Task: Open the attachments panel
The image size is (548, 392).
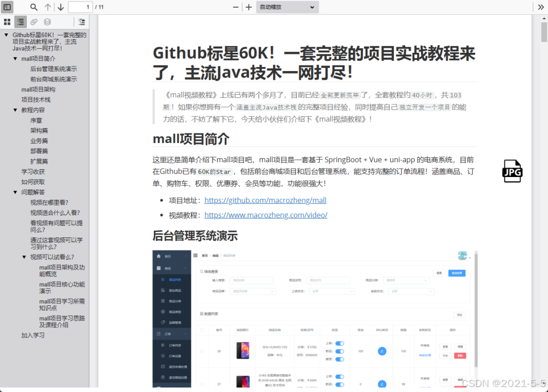Action: pyautogui.click(x=33, y=22)
